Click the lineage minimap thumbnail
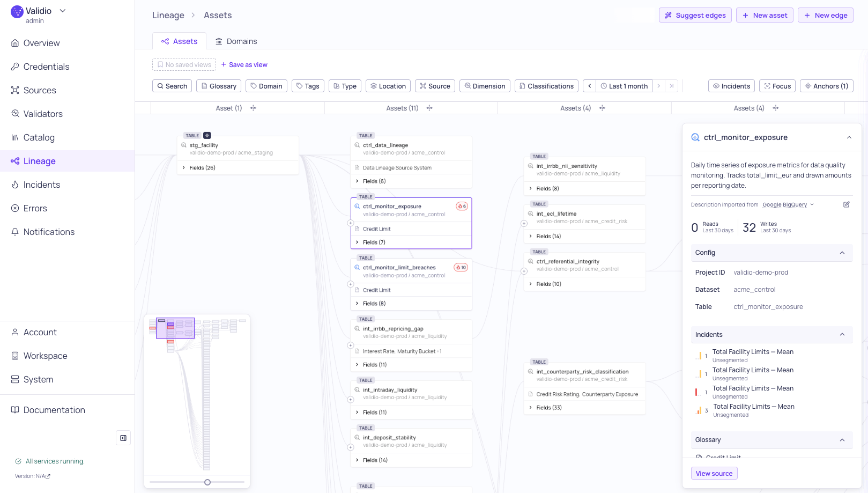This screenshot has width=868, height=493. (x=197, y=395)
